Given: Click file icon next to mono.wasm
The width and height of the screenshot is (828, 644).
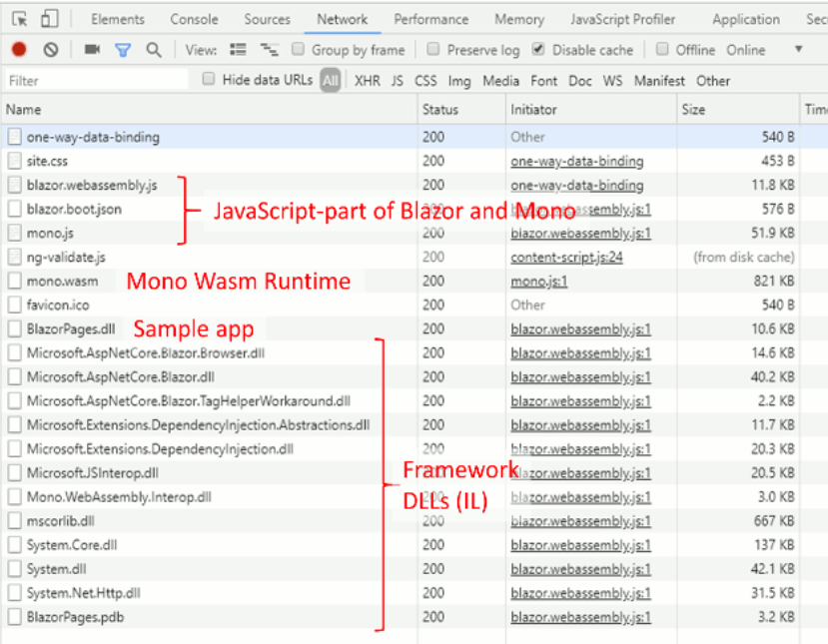Looking at the screenshot, I should [14, 282].
